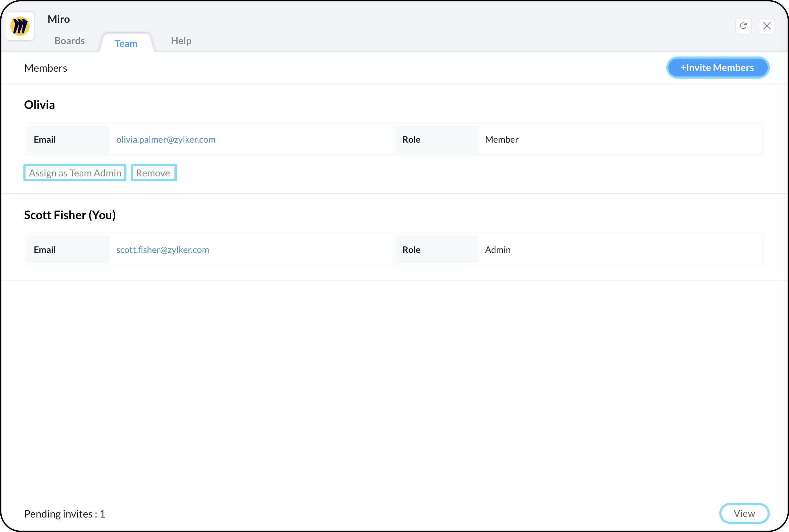Viewport: 789px width, 532px height.
Task: View pending invites
Action: (x=744, y=513)
